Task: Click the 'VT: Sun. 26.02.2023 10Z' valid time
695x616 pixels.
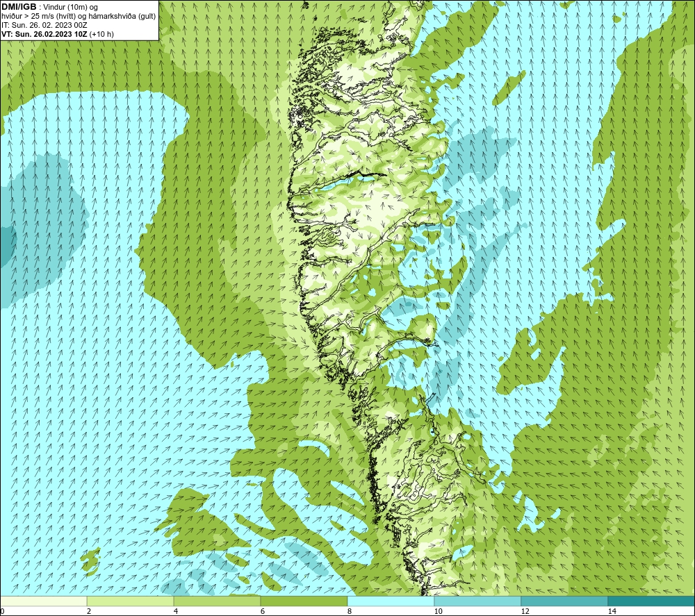Action: (x=44, y=34)
